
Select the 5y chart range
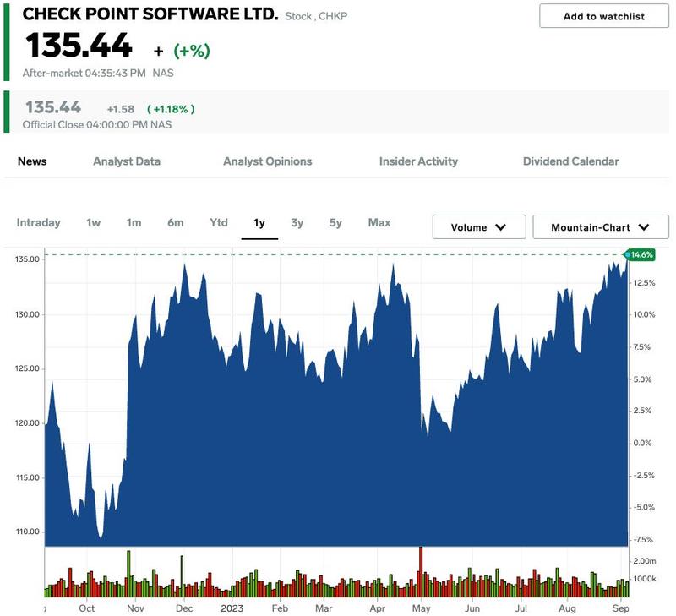(x=335, y=222)
